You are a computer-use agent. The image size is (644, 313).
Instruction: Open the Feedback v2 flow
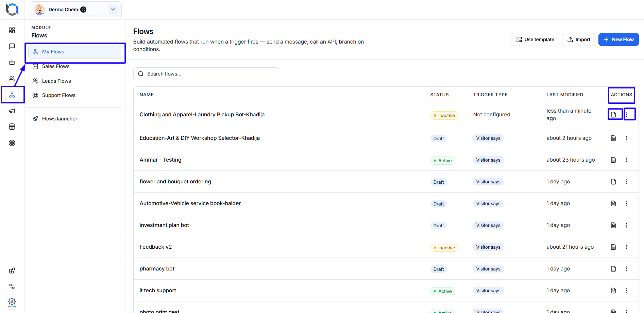pos(156,247)
